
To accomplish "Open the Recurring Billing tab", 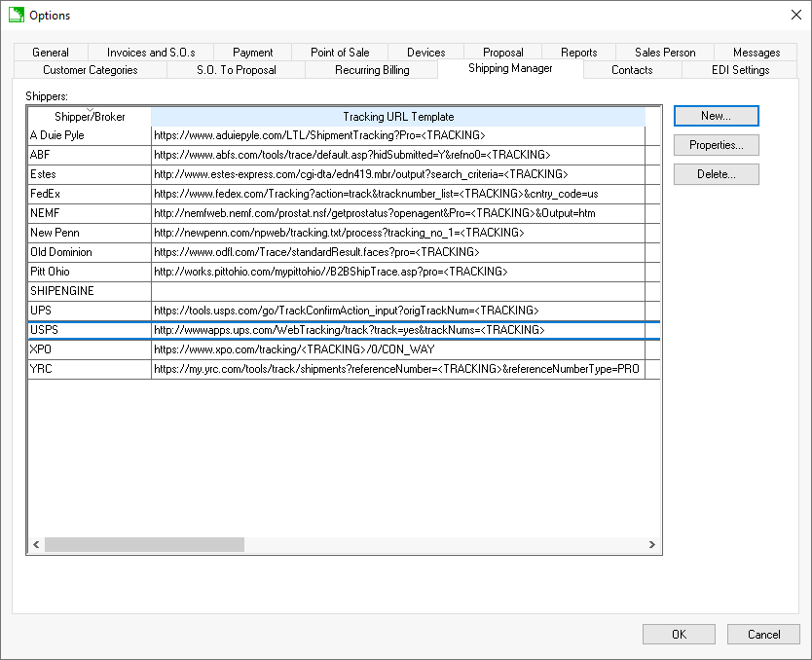I will pos(372,70).
